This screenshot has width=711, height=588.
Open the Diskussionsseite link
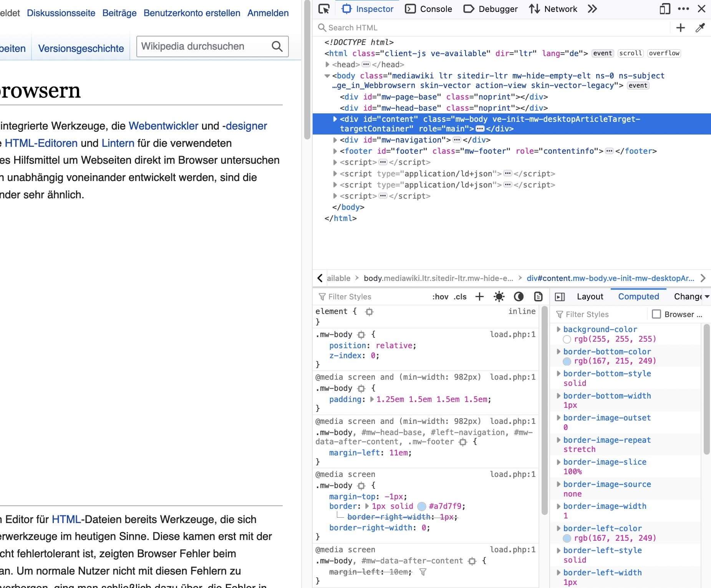(61, 13)
